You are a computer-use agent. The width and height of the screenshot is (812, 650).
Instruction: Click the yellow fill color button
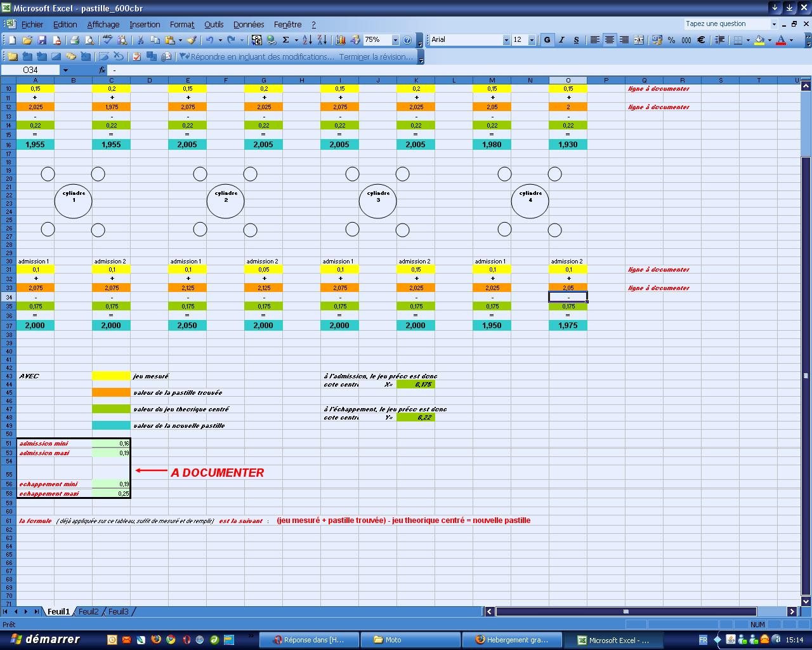[759, 40]
